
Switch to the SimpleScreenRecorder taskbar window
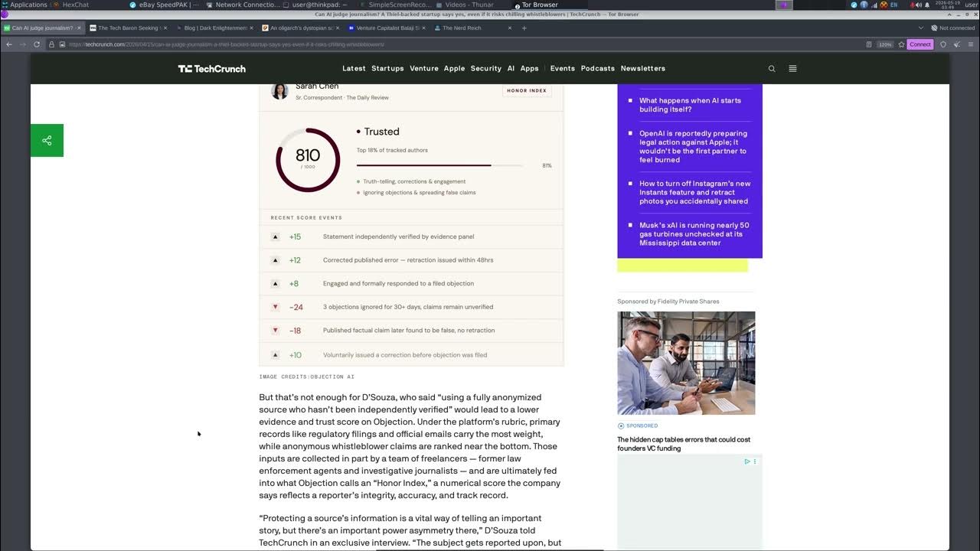[395, 5]
